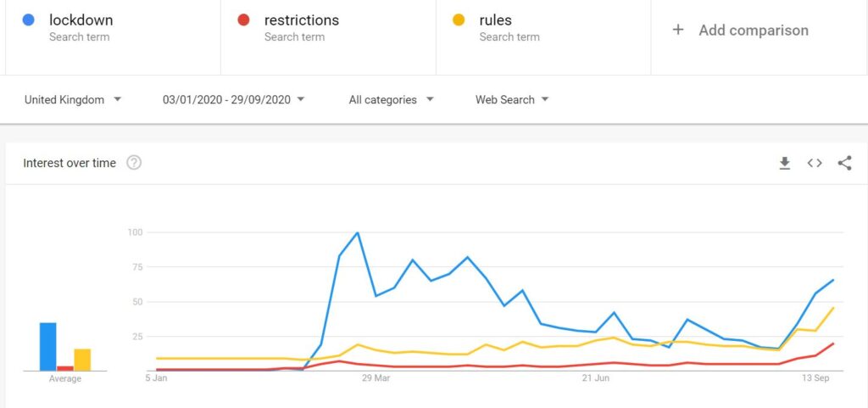The image size is (868, 408).
Task: Open the embed code icon
Action: [x=815, y=163]
